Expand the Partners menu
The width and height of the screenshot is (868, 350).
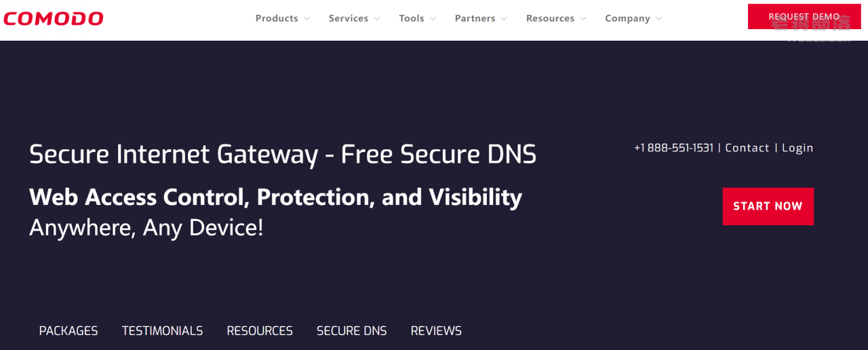coord(481,18)
